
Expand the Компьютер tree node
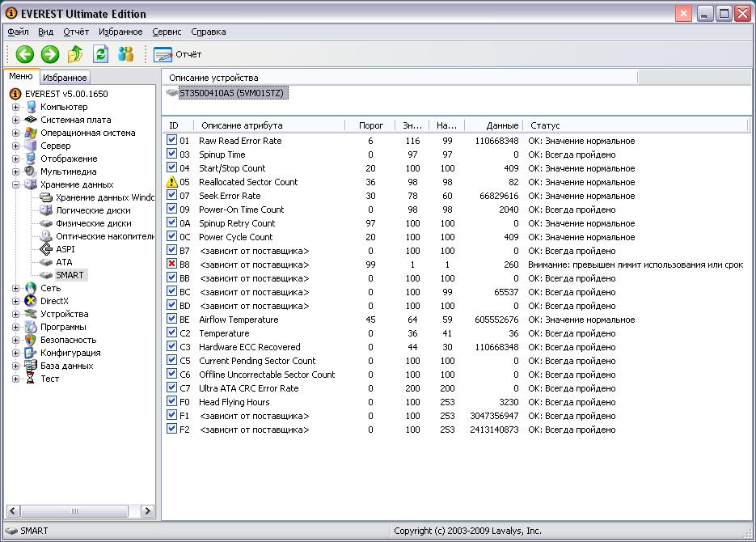point(15,107)
